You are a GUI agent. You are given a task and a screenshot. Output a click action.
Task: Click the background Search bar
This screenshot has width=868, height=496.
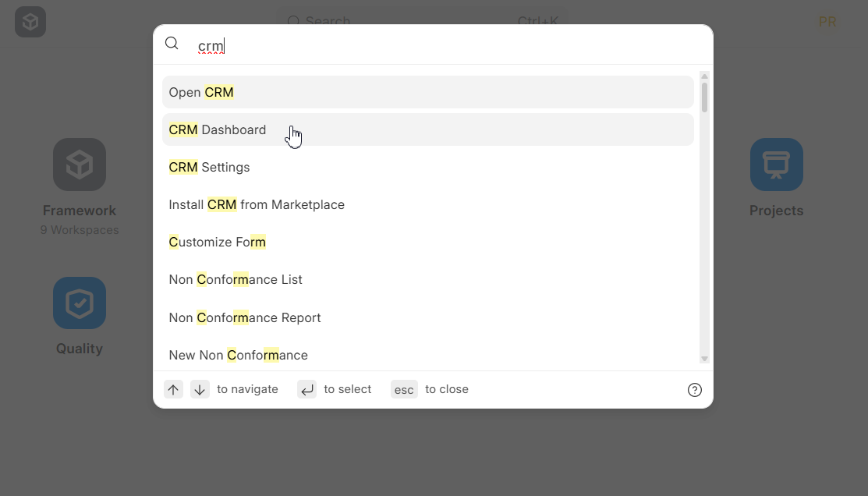point(423,22)
